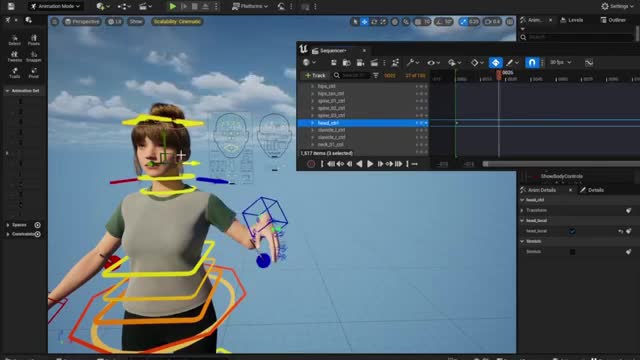
Task: Click the Sequencer playhead marker at frame 0026
Action: tap(499, 74)
